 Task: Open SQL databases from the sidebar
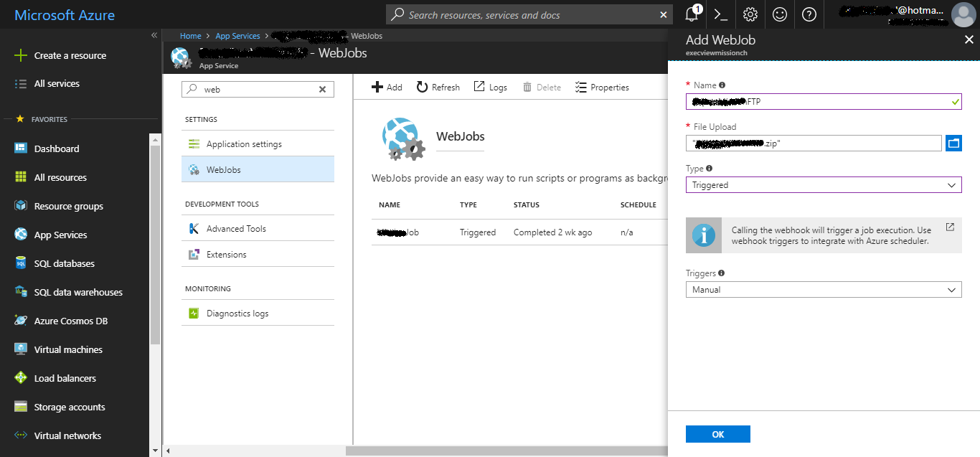[65, 263]
